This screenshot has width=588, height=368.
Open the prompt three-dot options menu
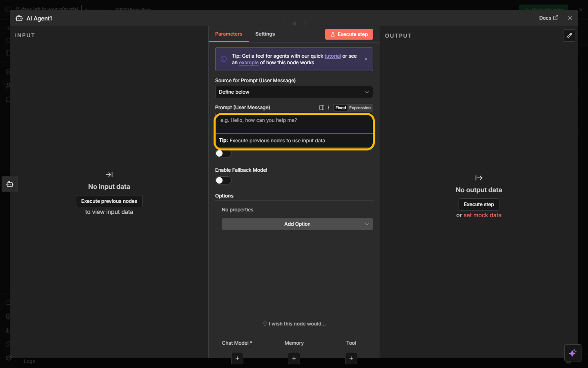click(329, 108)
